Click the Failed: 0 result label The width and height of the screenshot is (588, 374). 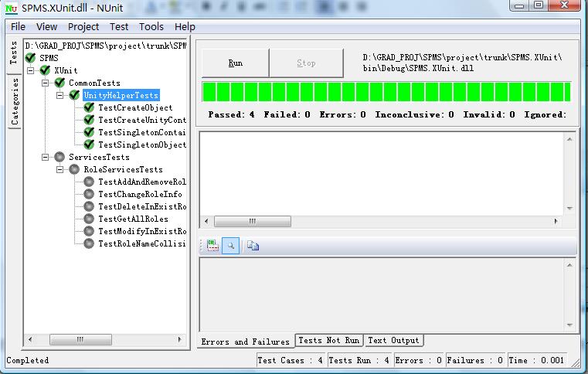tap(287, 114)
